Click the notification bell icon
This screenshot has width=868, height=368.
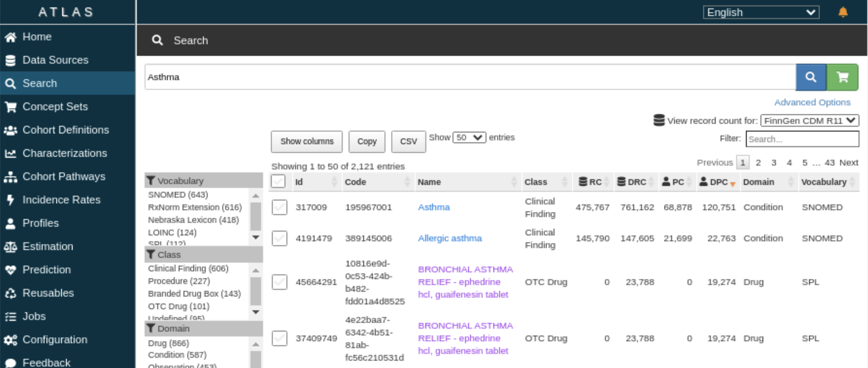843,12
